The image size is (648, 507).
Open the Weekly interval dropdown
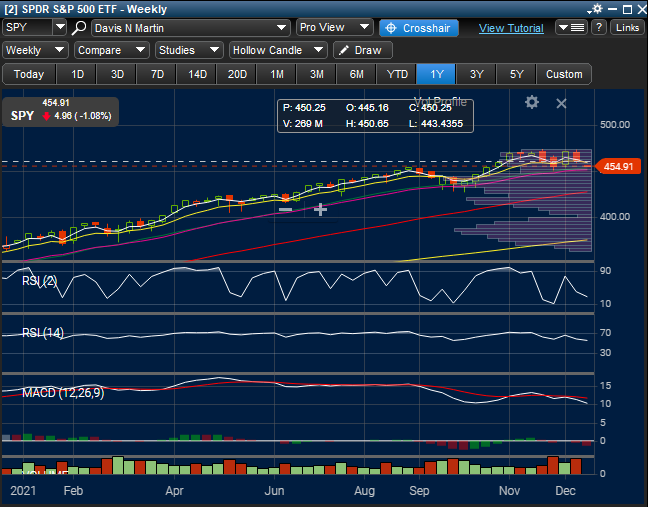tap(35, 50)
